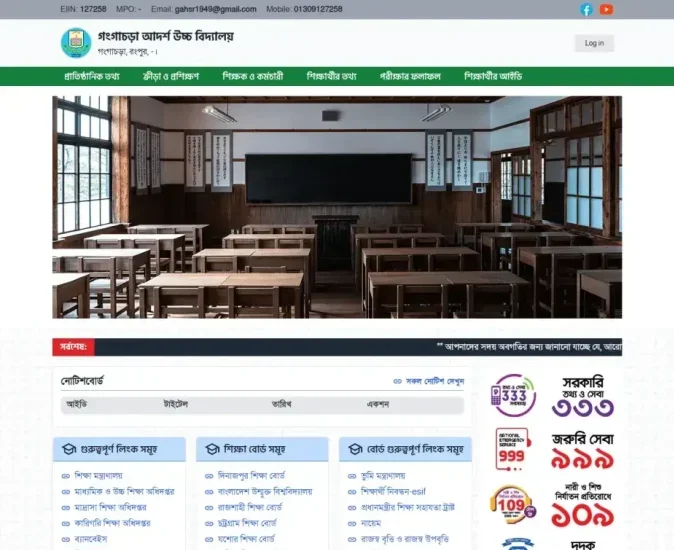Click the graduation cap icon beside গুরুত্বপূর্ণ লিংক সমূহ

(x=69, y=449)
